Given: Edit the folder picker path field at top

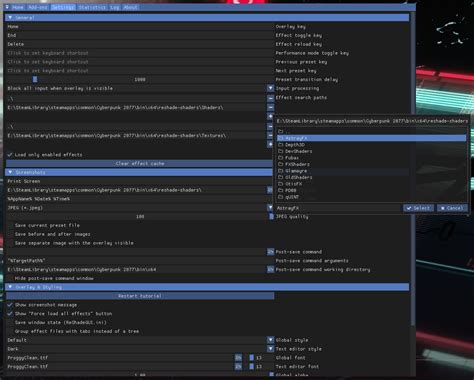Looking at the screenshot, I should 372,121.
